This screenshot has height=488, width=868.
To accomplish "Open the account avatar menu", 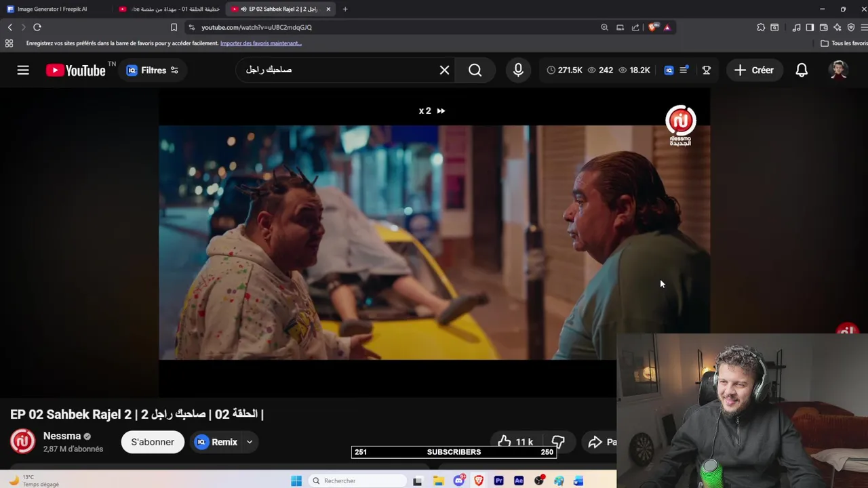I will coord(839,70).
